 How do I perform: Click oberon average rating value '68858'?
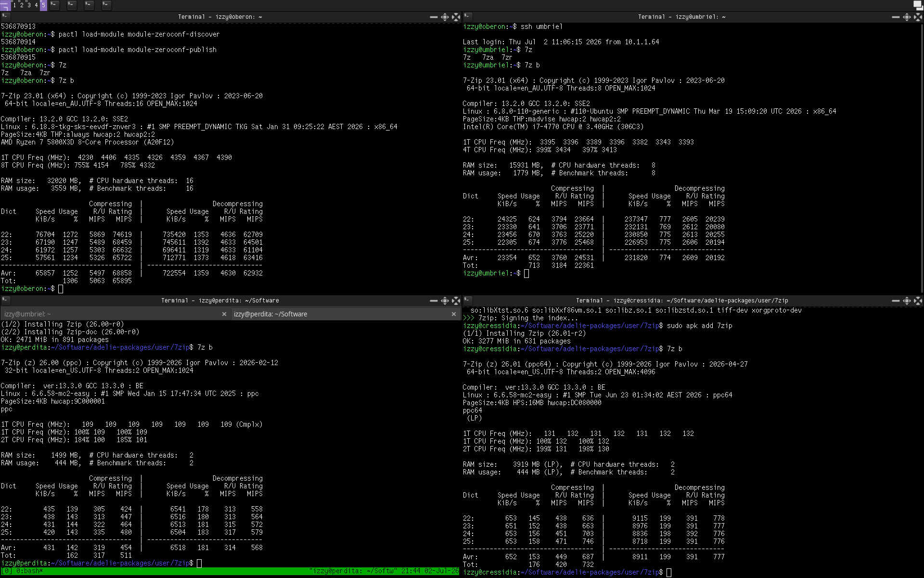coord(122,273)
